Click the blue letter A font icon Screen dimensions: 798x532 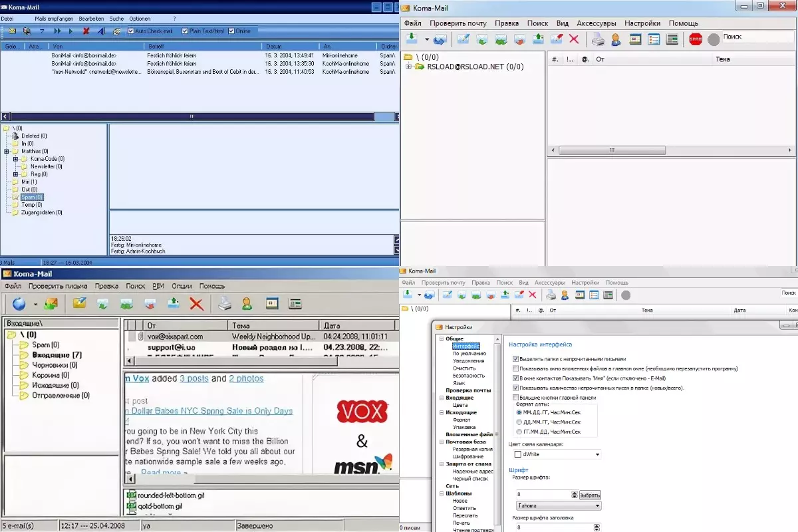100,31
